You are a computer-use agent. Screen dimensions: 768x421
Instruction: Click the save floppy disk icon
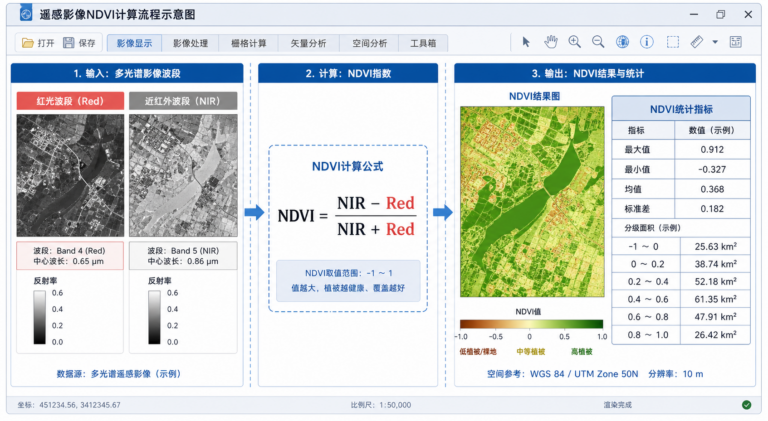69,43
